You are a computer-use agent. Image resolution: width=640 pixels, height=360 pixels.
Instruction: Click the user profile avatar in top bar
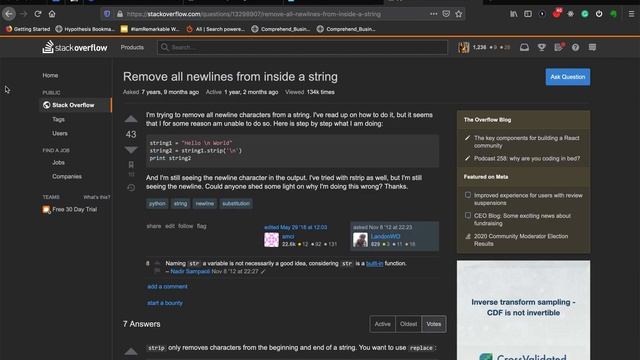tap(464, 48)
